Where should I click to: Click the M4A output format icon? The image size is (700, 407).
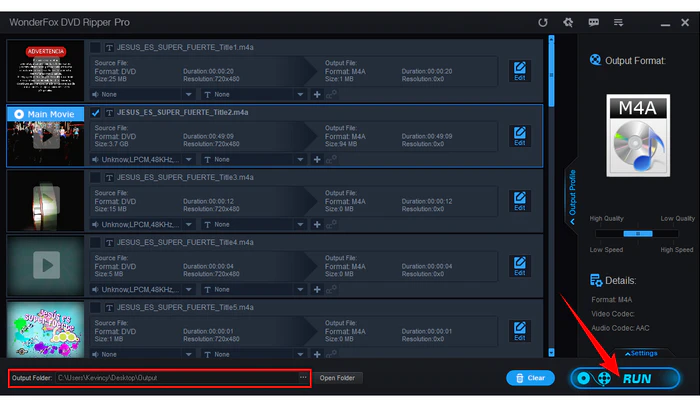point(638,135)
